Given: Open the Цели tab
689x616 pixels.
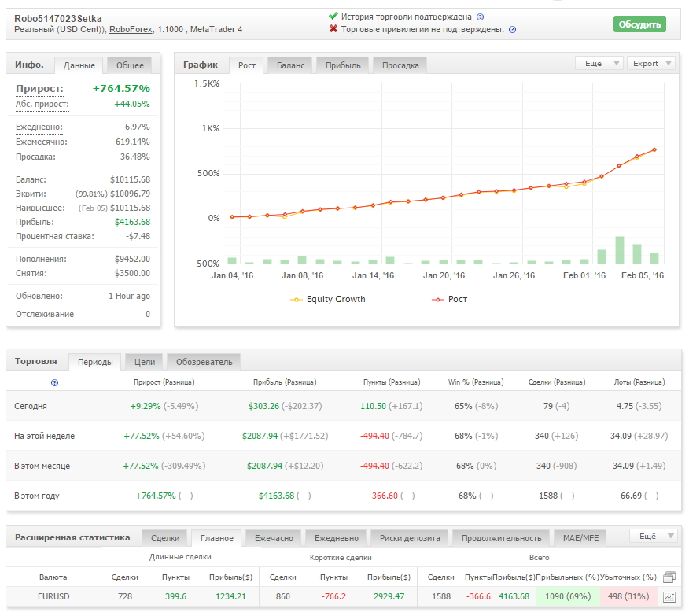Looking at the screenshot, I should click(145, 362).
